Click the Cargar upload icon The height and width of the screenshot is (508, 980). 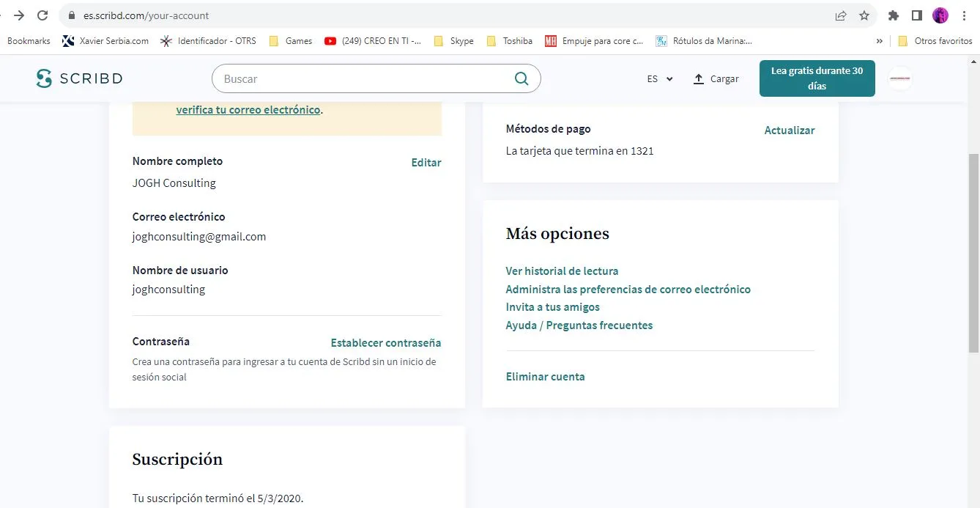click(699, 78)
